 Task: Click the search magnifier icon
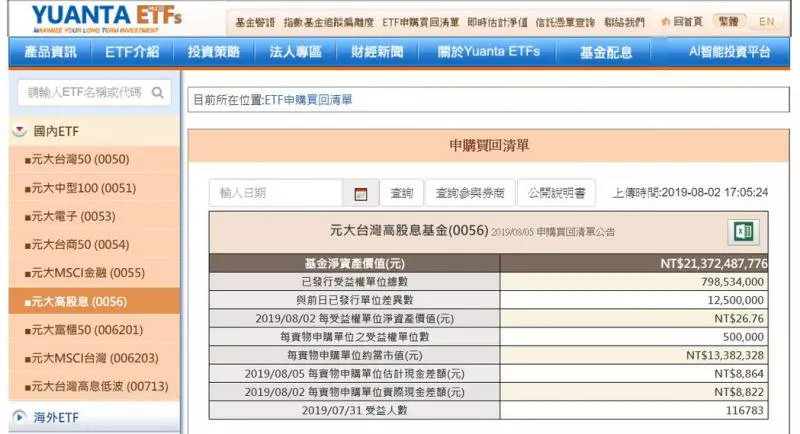[158, 92]
